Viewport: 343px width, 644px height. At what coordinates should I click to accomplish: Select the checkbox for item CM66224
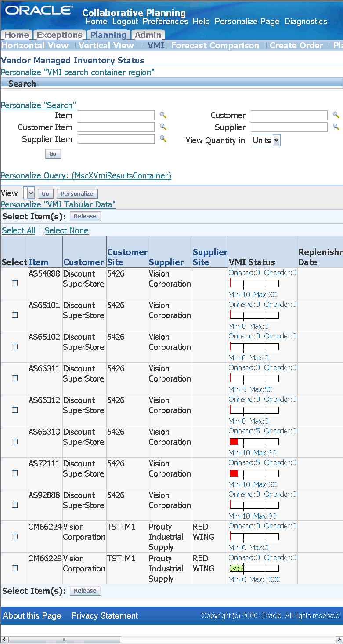pos(14,537)
